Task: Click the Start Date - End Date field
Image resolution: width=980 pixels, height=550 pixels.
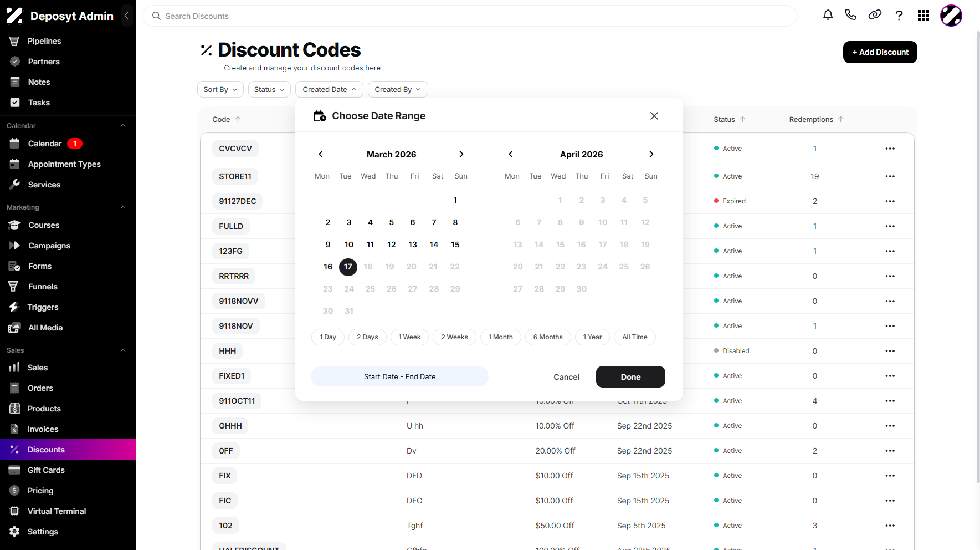Action: 399,376
